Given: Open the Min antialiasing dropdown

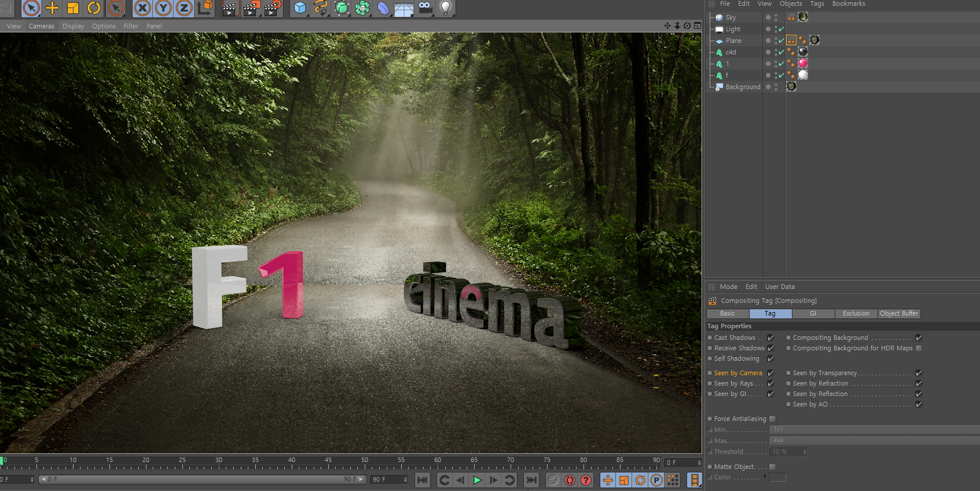Looking at the screenshot, I should [x=874, y=430].
